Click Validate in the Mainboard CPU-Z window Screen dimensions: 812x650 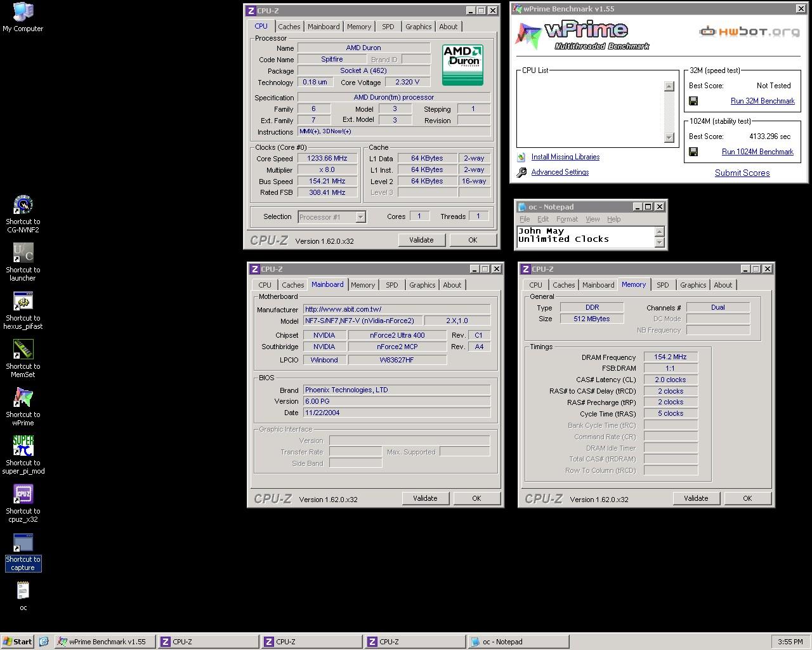click(x=425, y=498)
